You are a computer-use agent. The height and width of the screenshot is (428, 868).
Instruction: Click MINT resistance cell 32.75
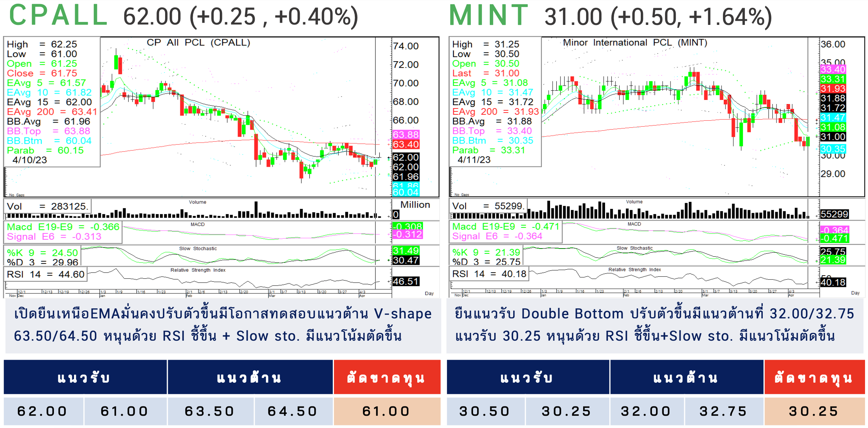pos(724,411)
